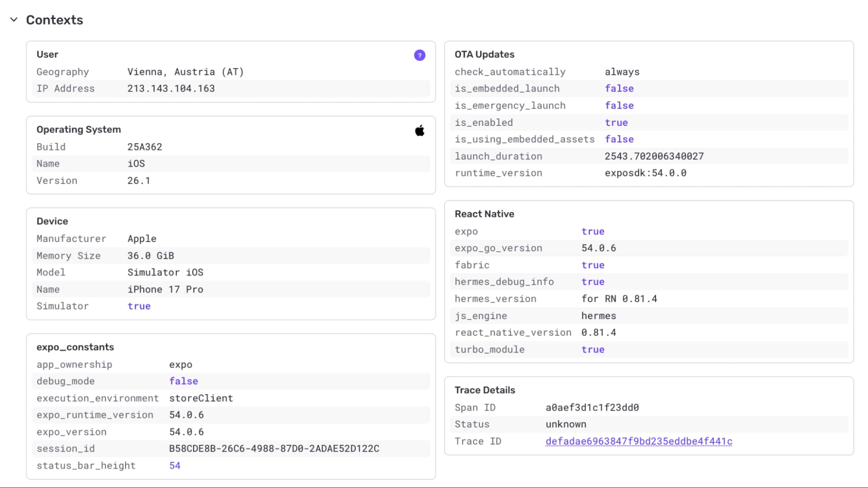Click the expo_go_version value 54.0.6
The image size is (868, 488).
point(599,248)
